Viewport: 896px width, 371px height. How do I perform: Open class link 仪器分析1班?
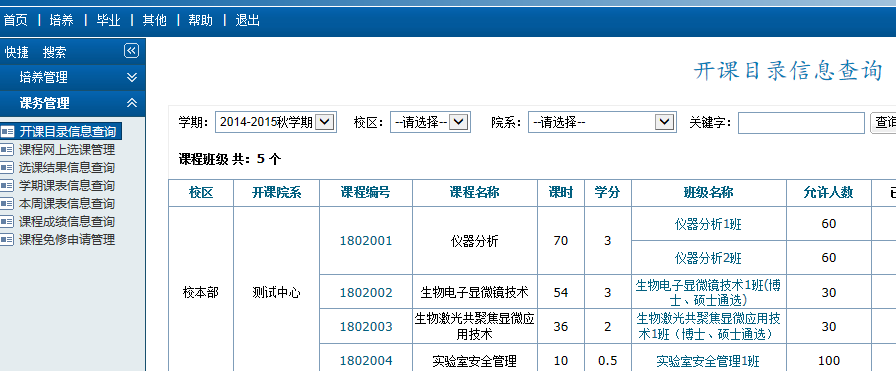[x=708, y=224]
